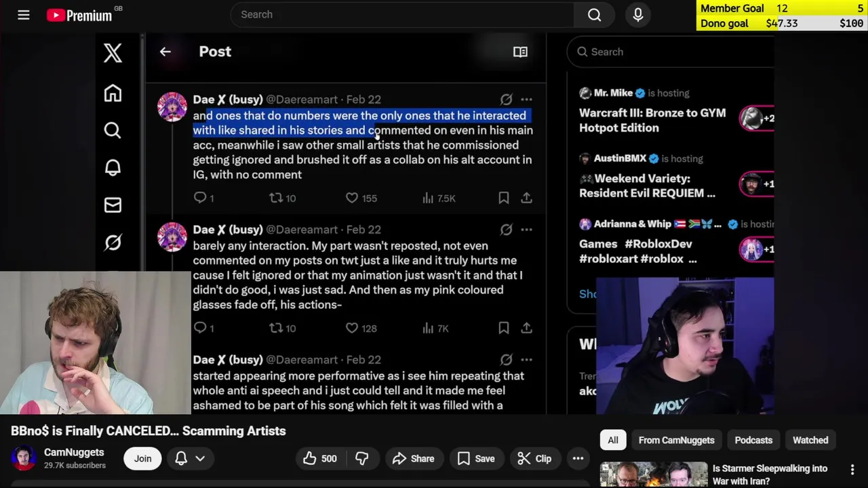Open CamNuggets channel name link

click(74, 452)
